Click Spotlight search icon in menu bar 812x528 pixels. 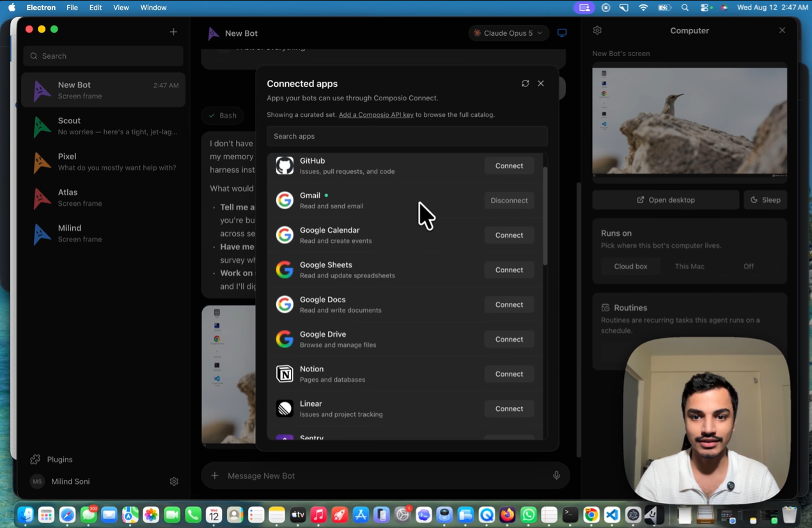pyautogui.click(x=685, y=8)
